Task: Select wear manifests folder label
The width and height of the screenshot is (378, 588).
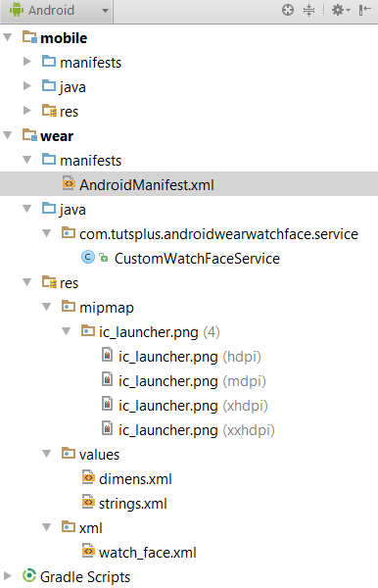Action: point(91,161)
